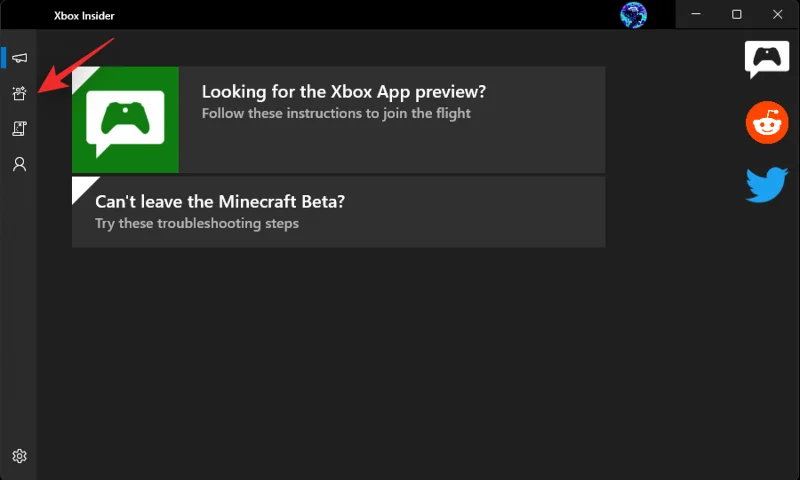Click 'Follow these instructions to join the flight'
Viewport: 800px width, 480px height.
[336, 113]
